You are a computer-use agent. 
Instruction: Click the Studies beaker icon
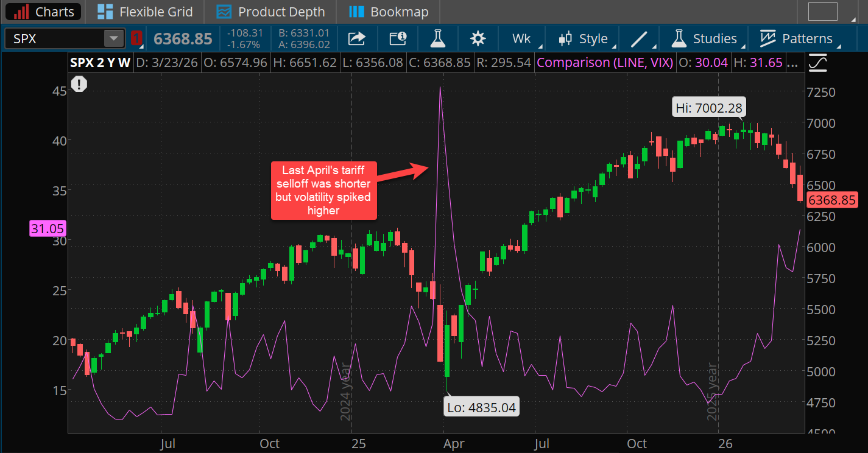(x=679, y=38)
